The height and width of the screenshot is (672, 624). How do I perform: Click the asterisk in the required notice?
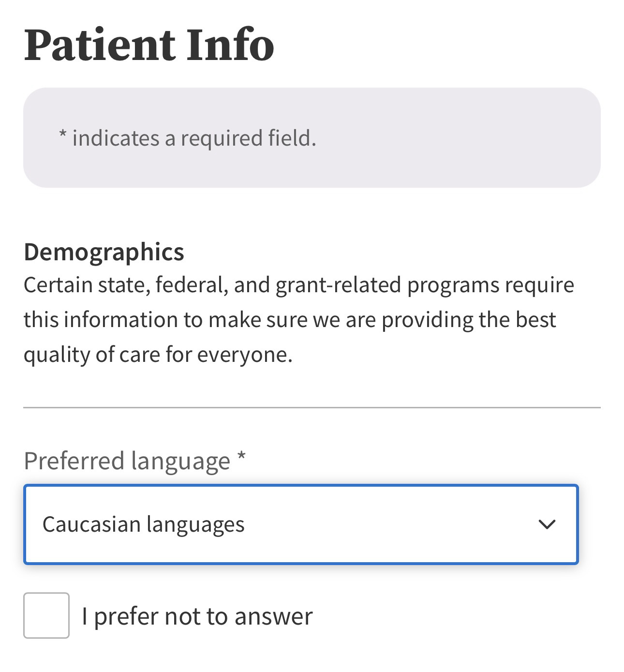(62, 135)
